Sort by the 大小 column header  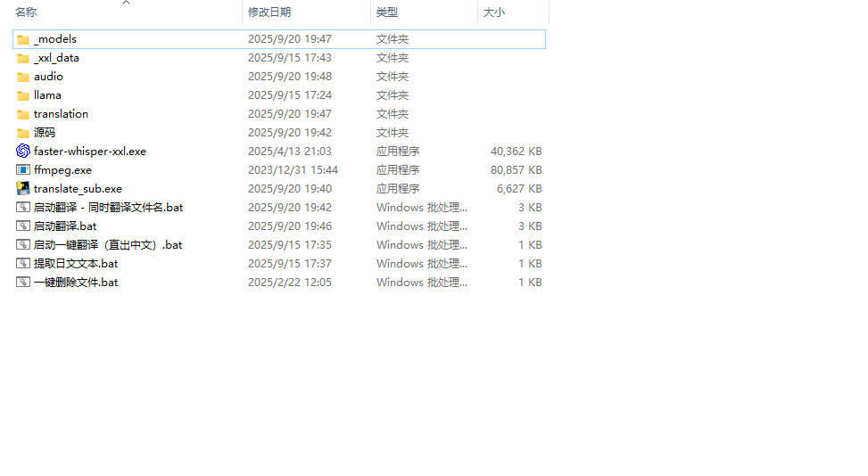point(494,12)
